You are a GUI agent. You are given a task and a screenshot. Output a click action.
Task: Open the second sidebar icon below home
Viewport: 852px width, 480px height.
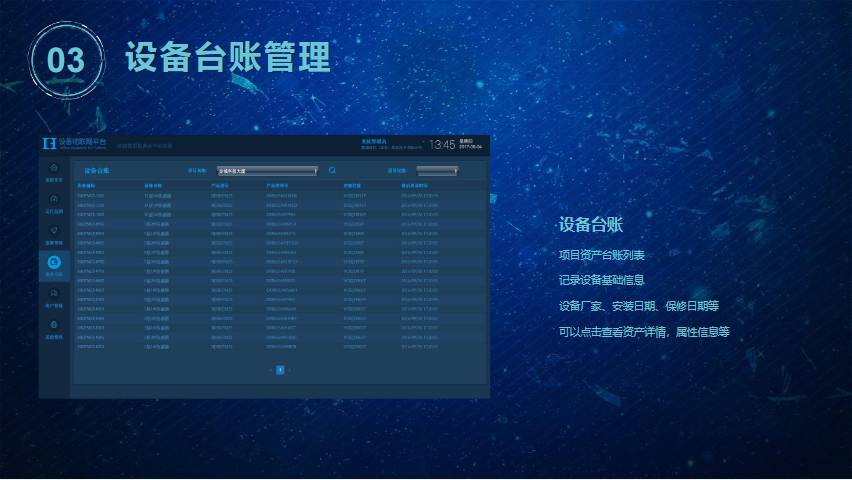(54, 200)
